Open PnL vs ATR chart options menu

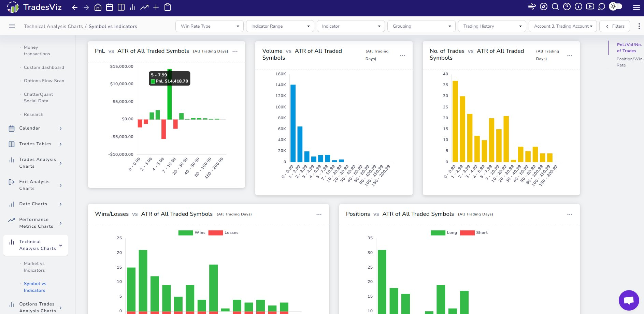point(235,51)
